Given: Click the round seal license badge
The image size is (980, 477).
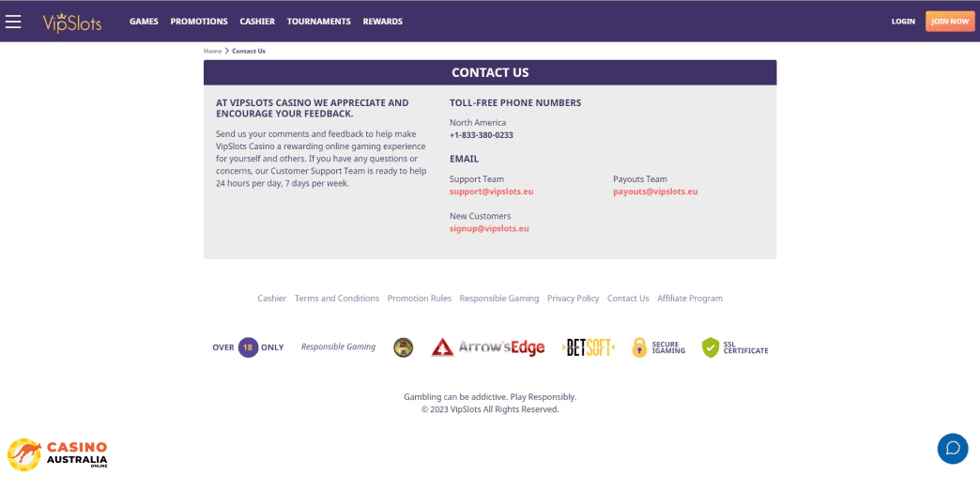Looking at the screenshot, I should (x=403, y=347).
